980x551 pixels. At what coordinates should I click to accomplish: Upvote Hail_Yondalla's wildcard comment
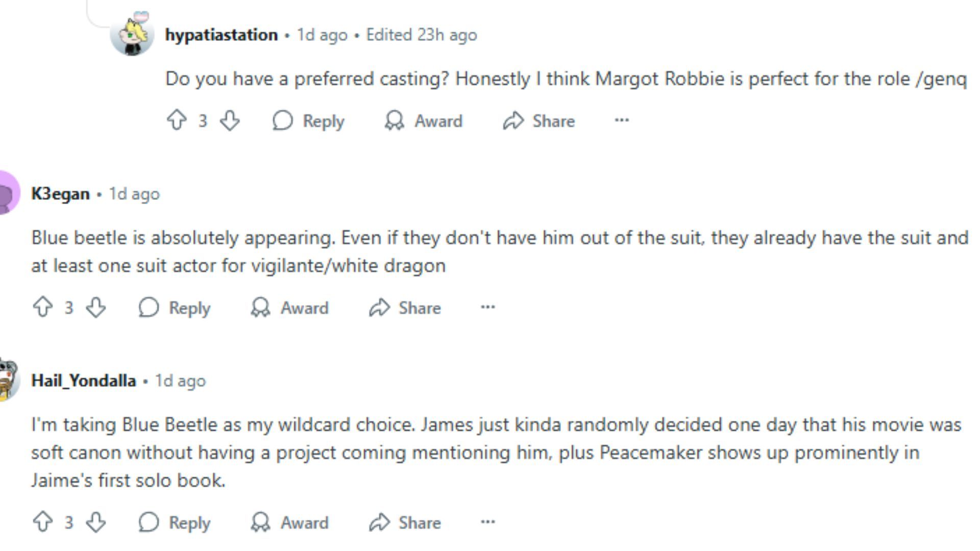[x=43, y=522]
